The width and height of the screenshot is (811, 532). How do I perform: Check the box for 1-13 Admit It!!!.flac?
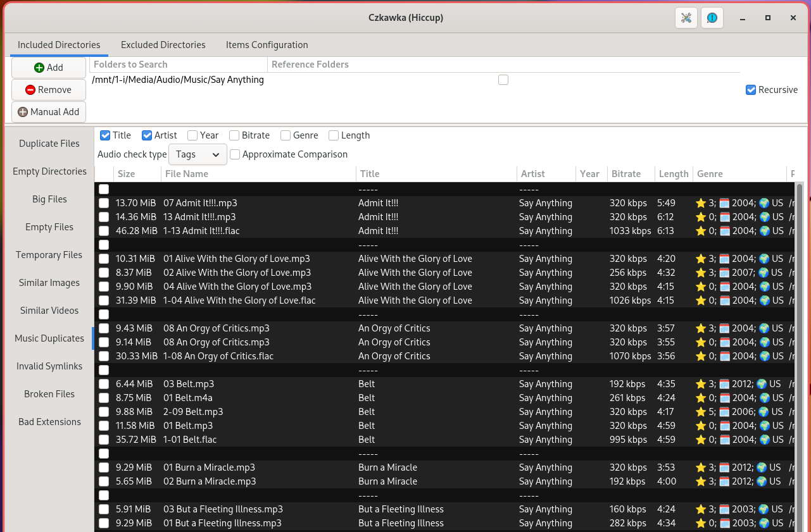click(104, 231)
